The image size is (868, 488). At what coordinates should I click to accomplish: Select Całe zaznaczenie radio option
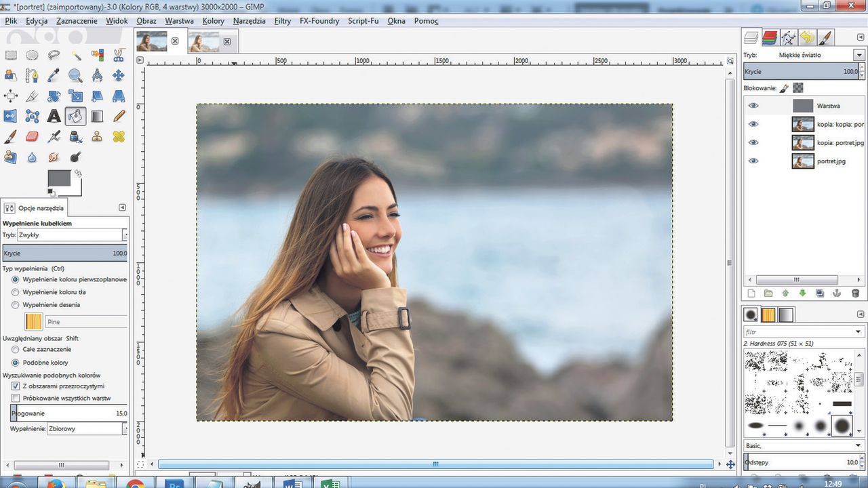click(x=15, y=350)
